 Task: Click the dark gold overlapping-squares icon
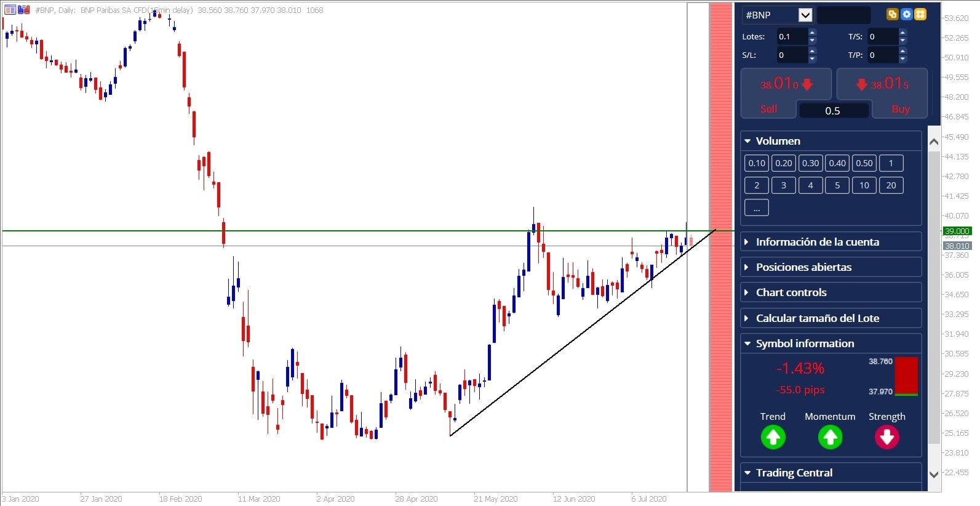coord(892,14)
